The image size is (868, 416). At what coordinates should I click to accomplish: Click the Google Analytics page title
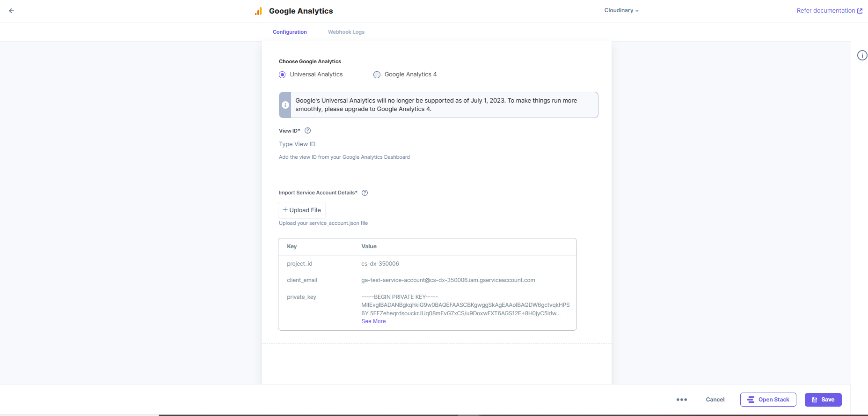pos(301,11)
